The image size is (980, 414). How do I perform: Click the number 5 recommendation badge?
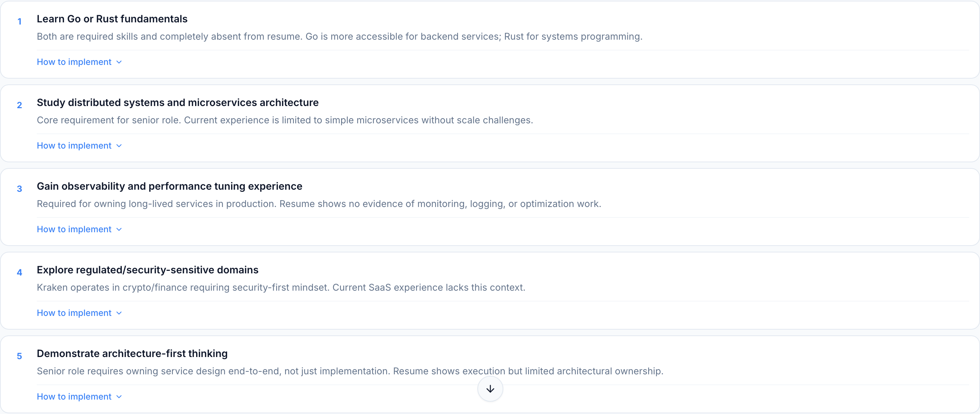pos(19,357)
